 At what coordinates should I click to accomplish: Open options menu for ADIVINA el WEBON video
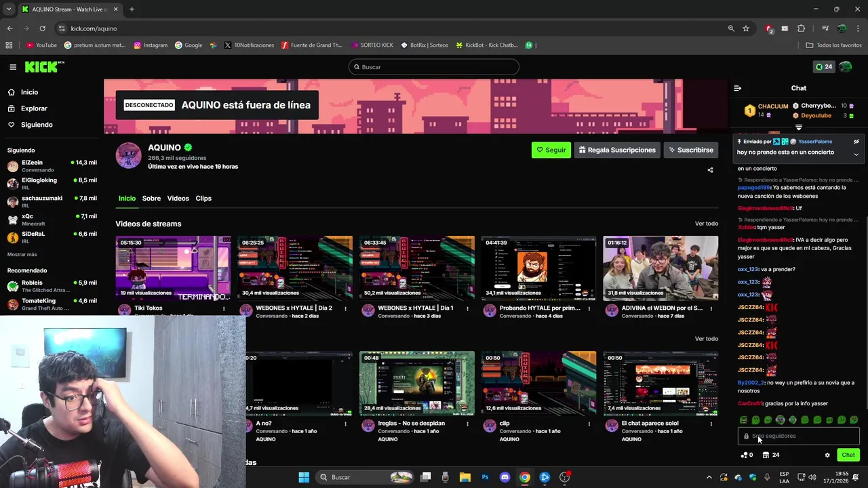coord(711,308)
